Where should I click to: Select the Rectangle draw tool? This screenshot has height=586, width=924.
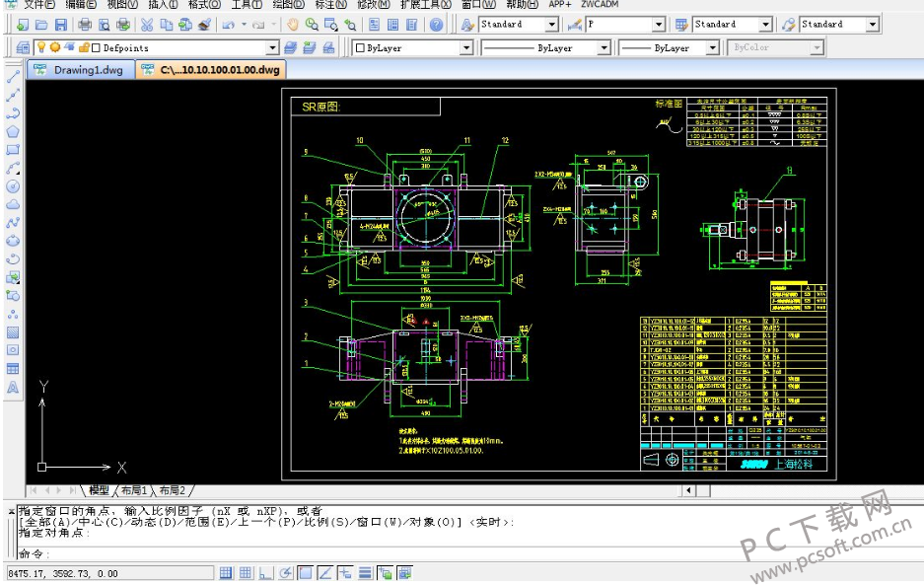pyautogui.click(x=13, y=150)
